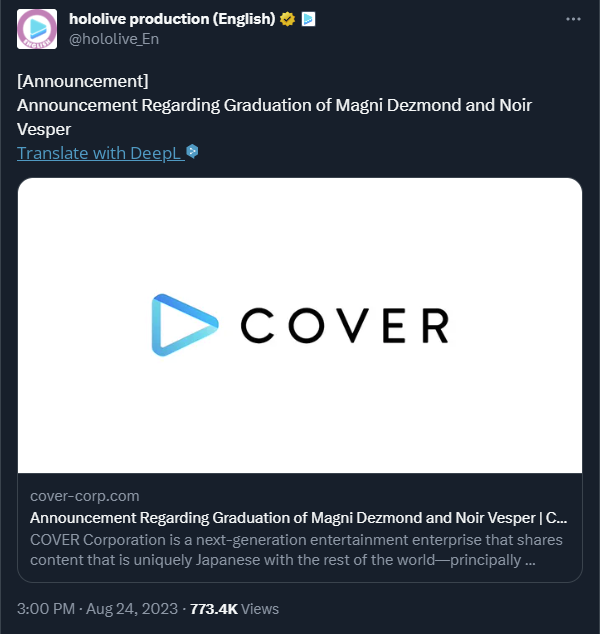Click the [Announcement] tweet text
Viewport: 600px width, 634px height.
pyautogui.click(x=83, y=81)
